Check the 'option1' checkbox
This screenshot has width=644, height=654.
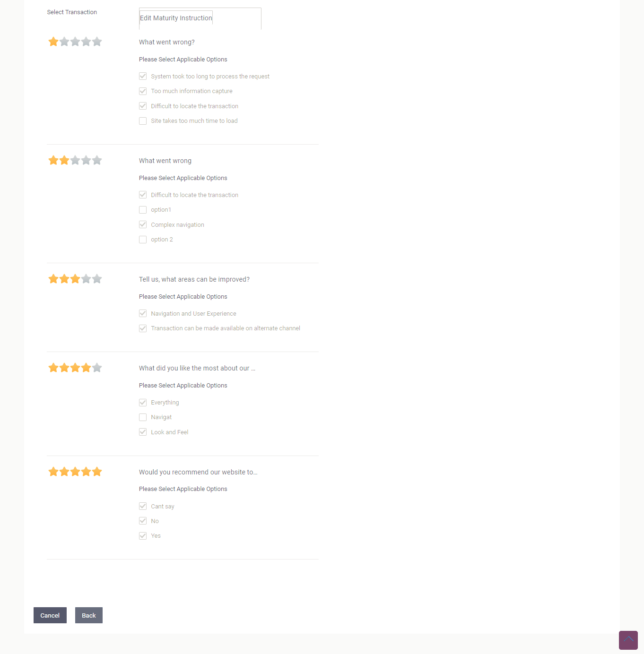[x=143, y=209]
